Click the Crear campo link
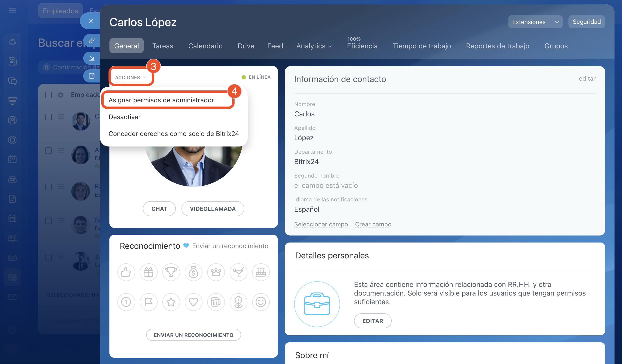622x364 pixels. [x=373, y=224]
